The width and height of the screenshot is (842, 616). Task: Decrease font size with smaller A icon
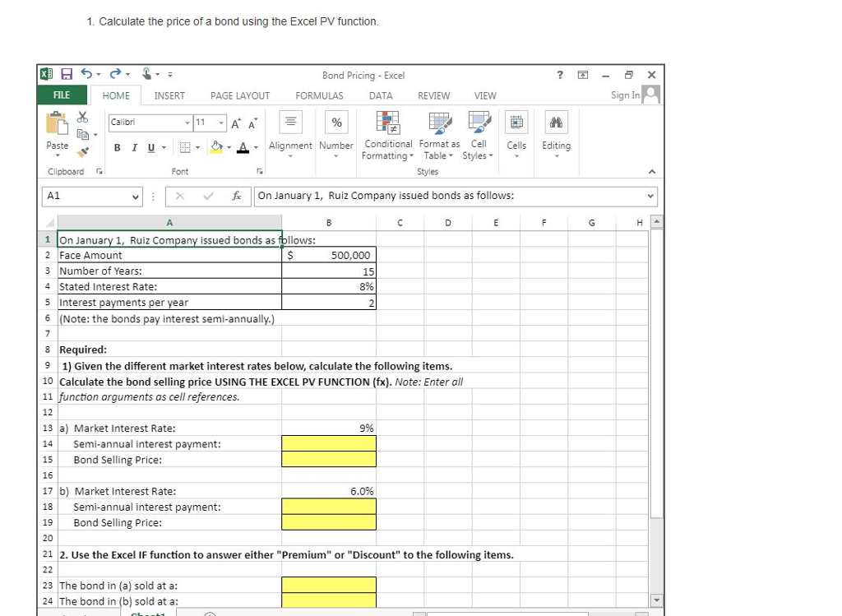(252, 123)
